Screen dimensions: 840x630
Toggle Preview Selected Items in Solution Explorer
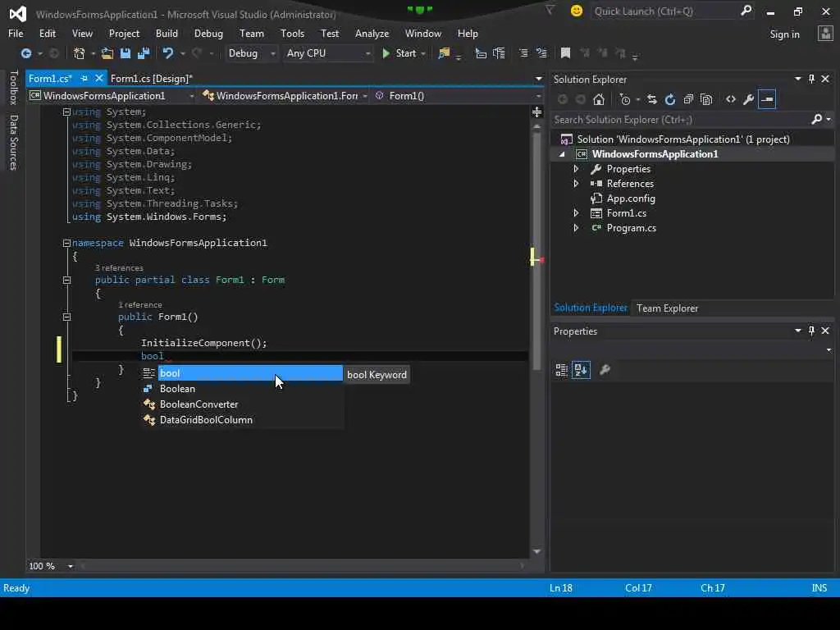(767, 99)
